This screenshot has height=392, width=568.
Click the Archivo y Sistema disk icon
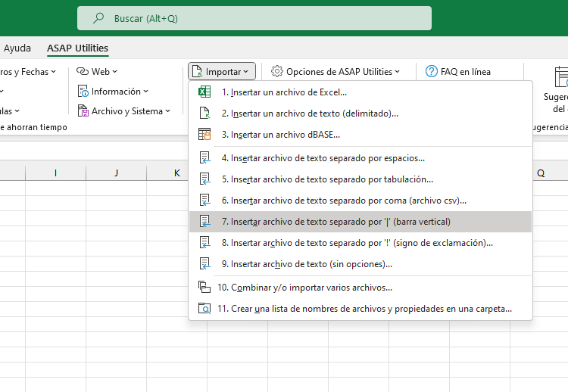coord(83,110)
